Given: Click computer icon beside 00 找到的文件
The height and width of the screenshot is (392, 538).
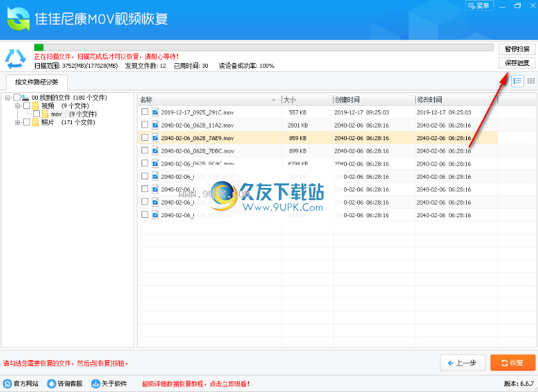Looking at the screenshot, I should 25,98.
